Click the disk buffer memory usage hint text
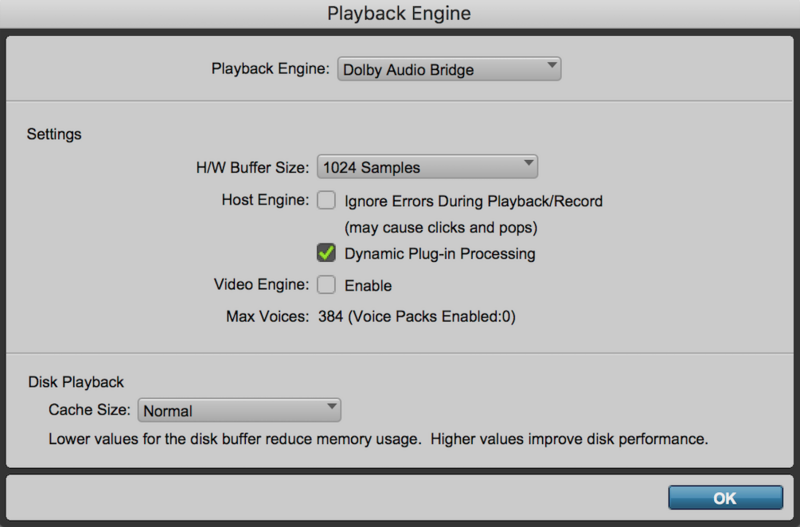800x527 pixels. click(x=378, y=439)
